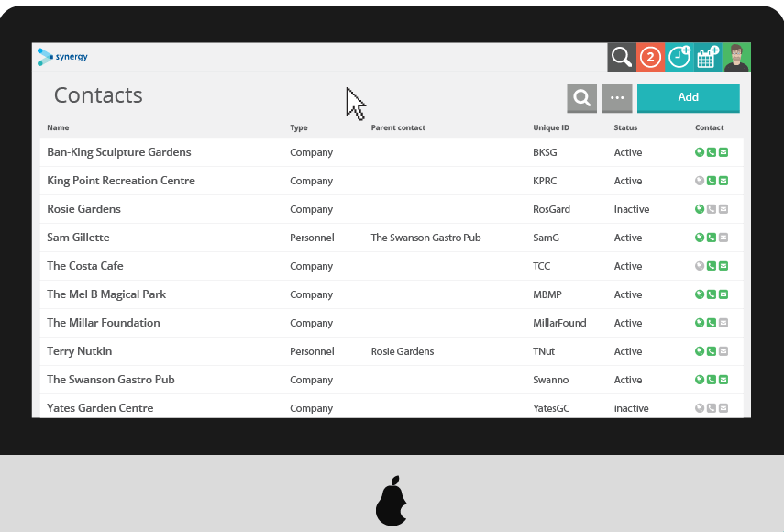784x532 pixels.
Task: Click phone icon for King Point Recreation Centre
Action: point(712,181)
